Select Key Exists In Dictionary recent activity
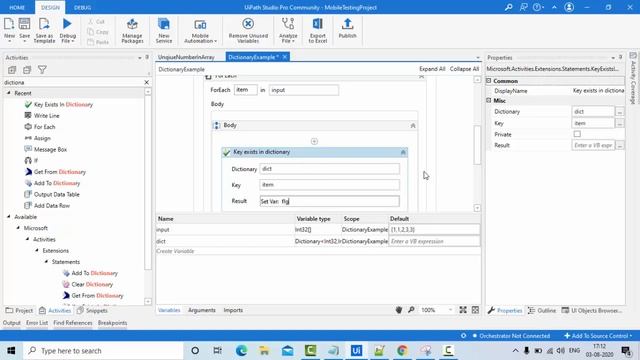The width and height of the screenshot is (640, 360). click(59, 104)
